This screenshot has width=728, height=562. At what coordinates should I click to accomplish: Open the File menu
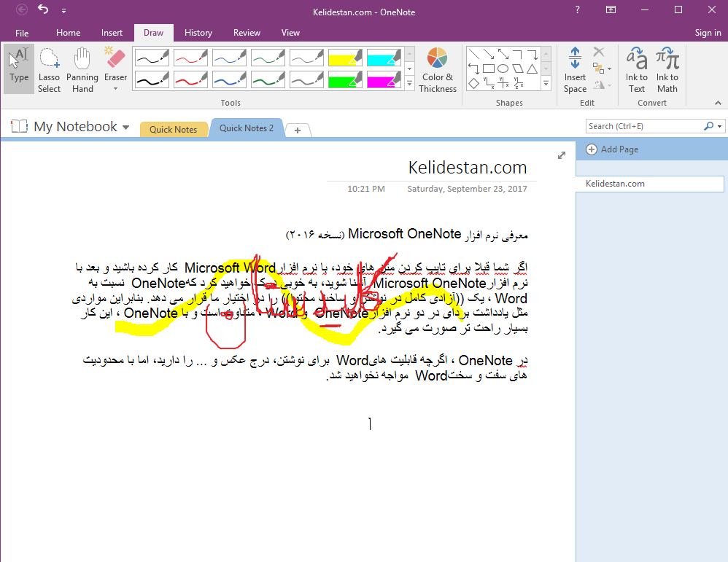[22, 33]
